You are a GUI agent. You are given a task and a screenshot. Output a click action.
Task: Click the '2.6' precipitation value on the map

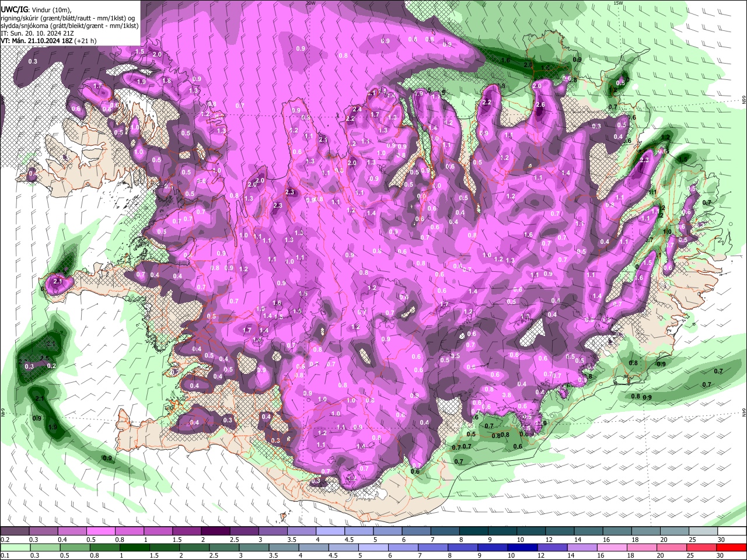coord(540,105)
